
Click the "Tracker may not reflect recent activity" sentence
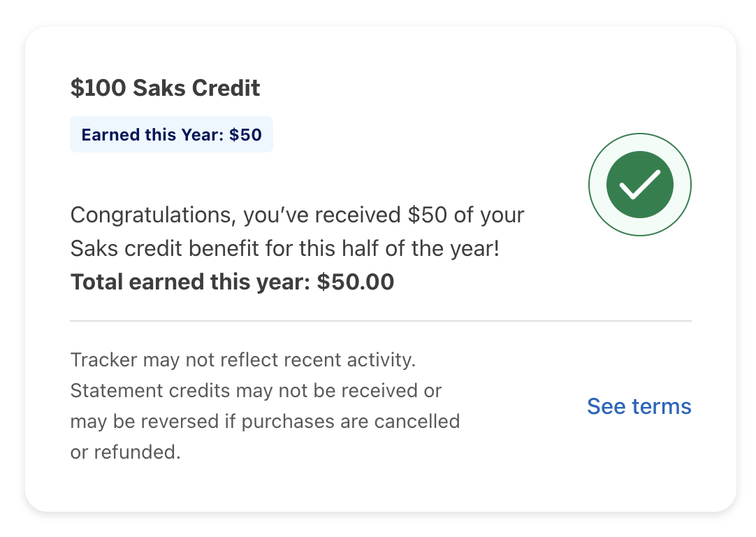pyautogui.click(x=242, y=361)
